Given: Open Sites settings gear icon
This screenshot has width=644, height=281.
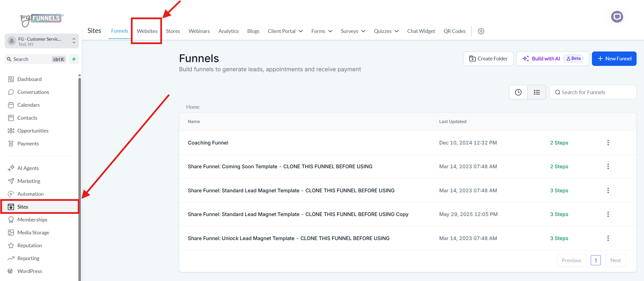Looking at the screenshot, I should pyautogui.click(x=481, y=31).
